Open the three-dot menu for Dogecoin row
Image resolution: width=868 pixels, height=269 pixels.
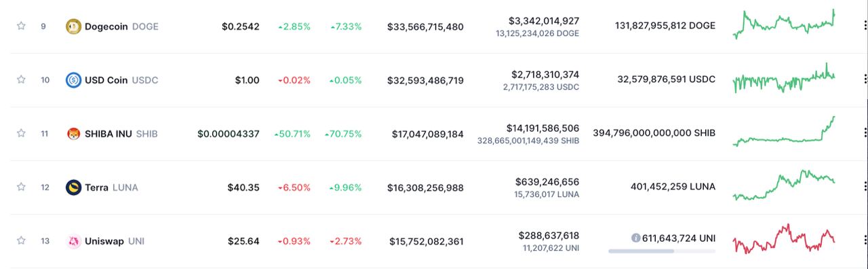pyautogui.click(x=865, y=26)
